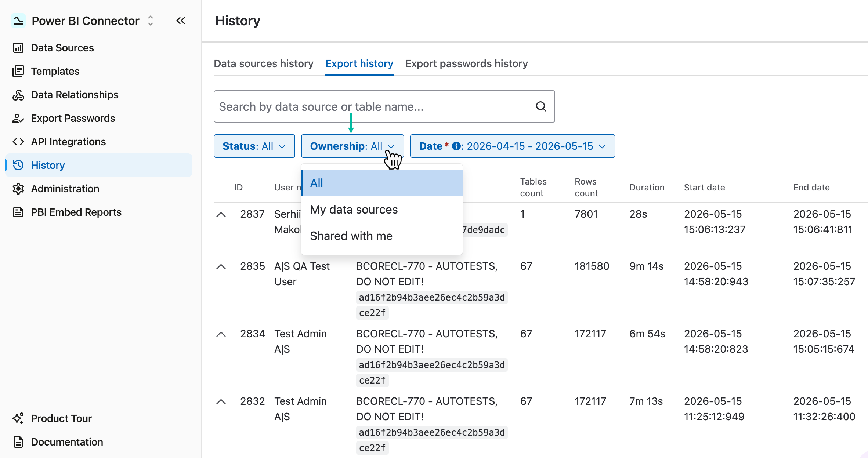This screenshot has width=868, height=458.
Task: Start the Product Tour label
Action: pyautogui.click(x=61, y=418)
